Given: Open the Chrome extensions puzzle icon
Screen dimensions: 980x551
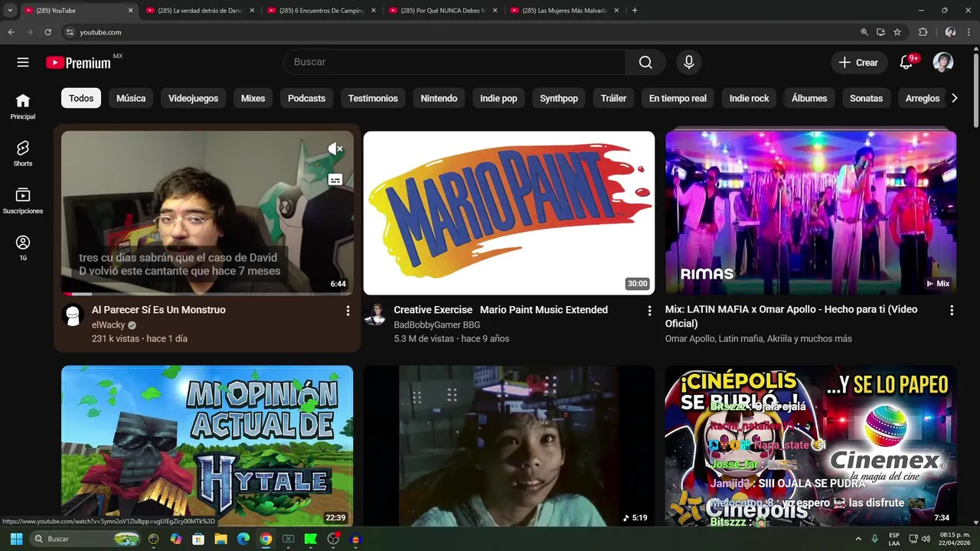Looking at the screenshot, I should pos(923,32).
